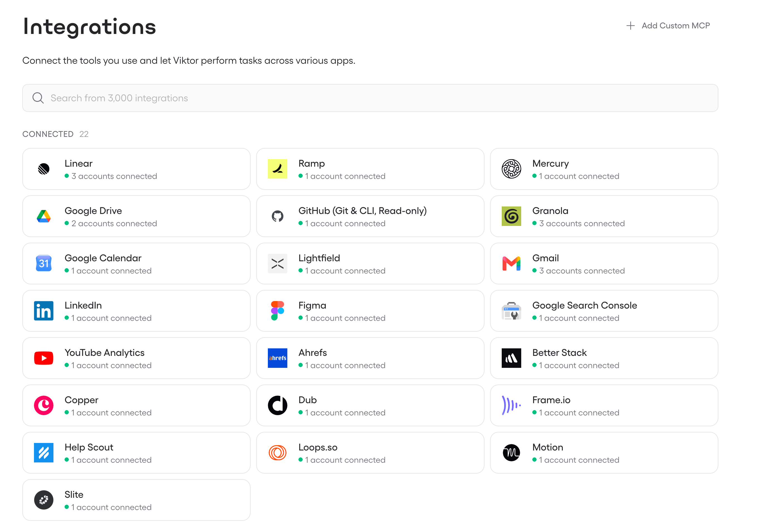
Task: Click Mercury's 1 account connected status
Action: [576, 176]
